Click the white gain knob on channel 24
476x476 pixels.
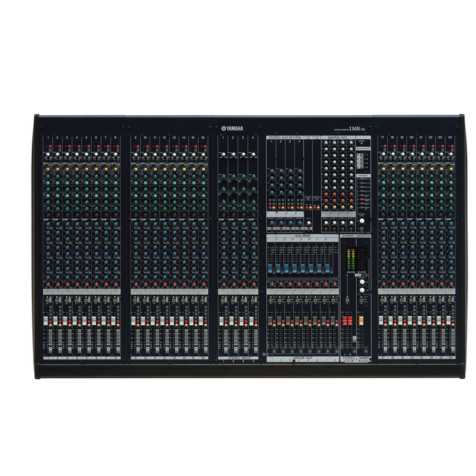coord(450,155)
